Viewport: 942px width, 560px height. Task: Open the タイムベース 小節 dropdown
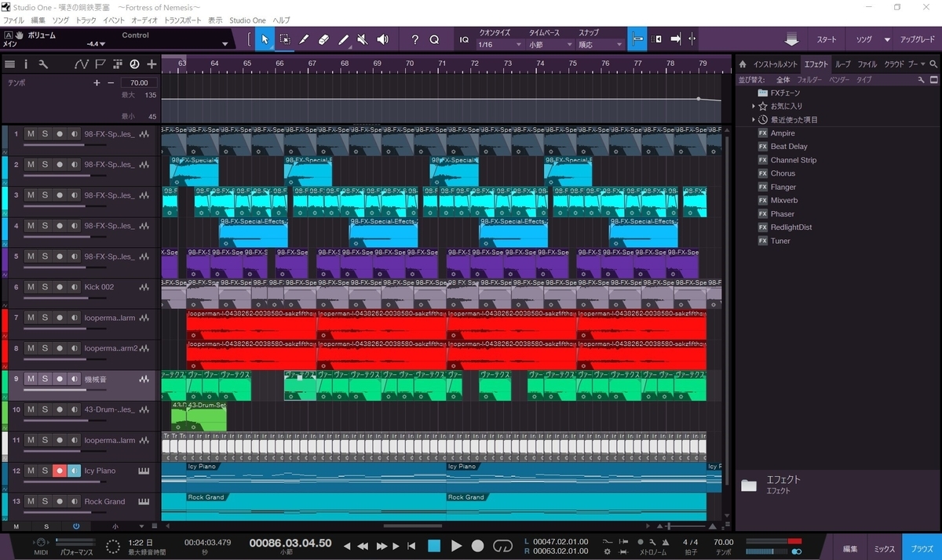coord(550,45)
